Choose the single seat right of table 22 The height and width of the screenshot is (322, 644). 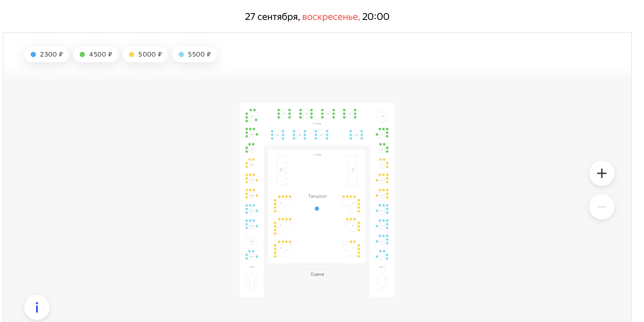[x=257, y=226]
